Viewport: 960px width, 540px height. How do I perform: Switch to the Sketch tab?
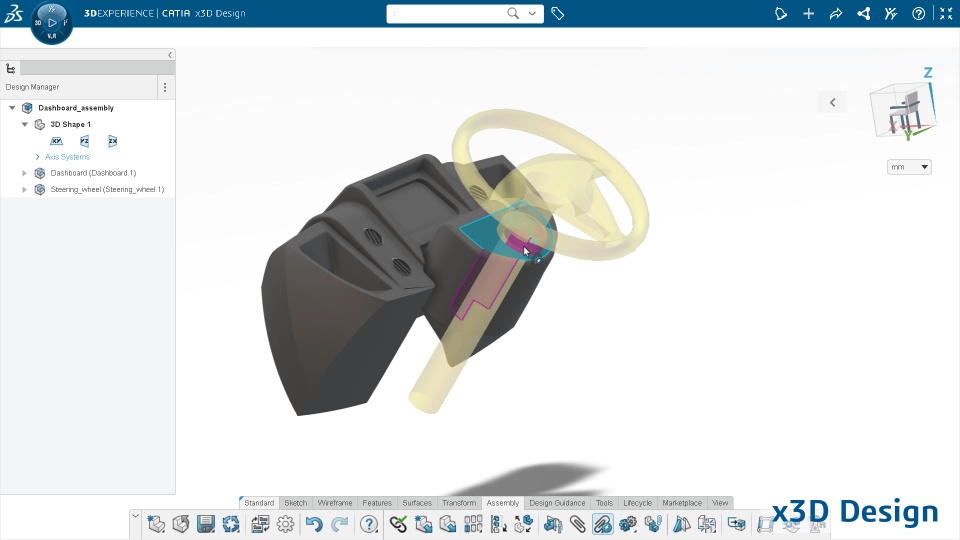point(296,503)
